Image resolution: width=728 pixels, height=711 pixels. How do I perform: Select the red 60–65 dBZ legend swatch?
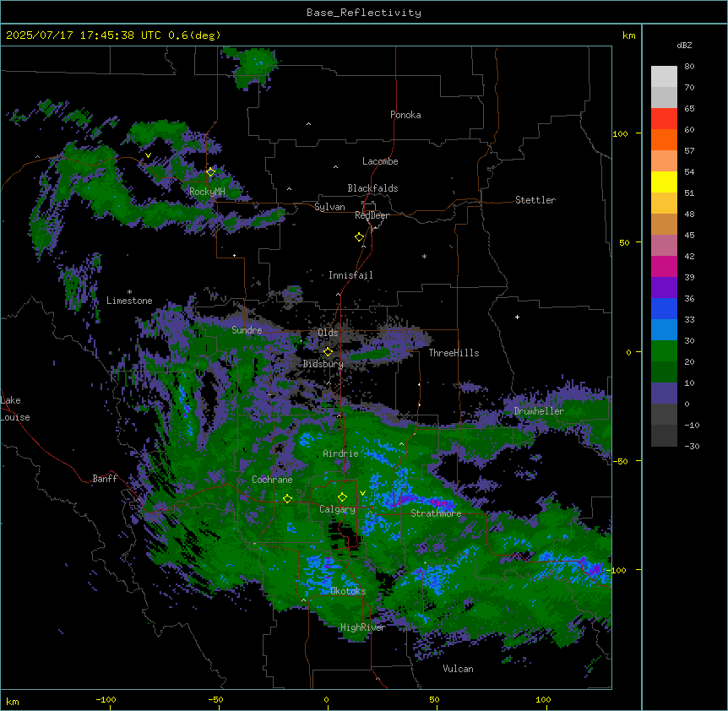click(664, 118)
